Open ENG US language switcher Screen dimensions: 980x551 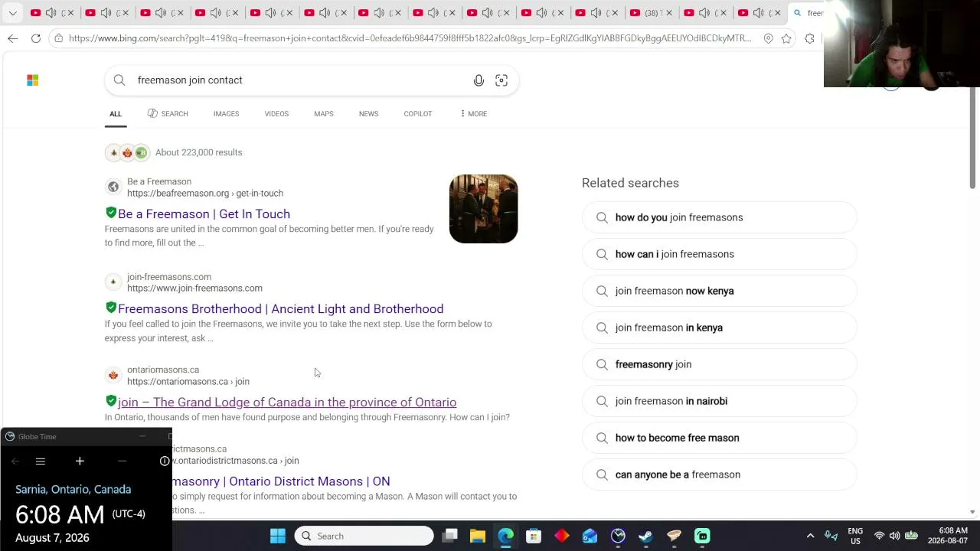click(855, 536)
